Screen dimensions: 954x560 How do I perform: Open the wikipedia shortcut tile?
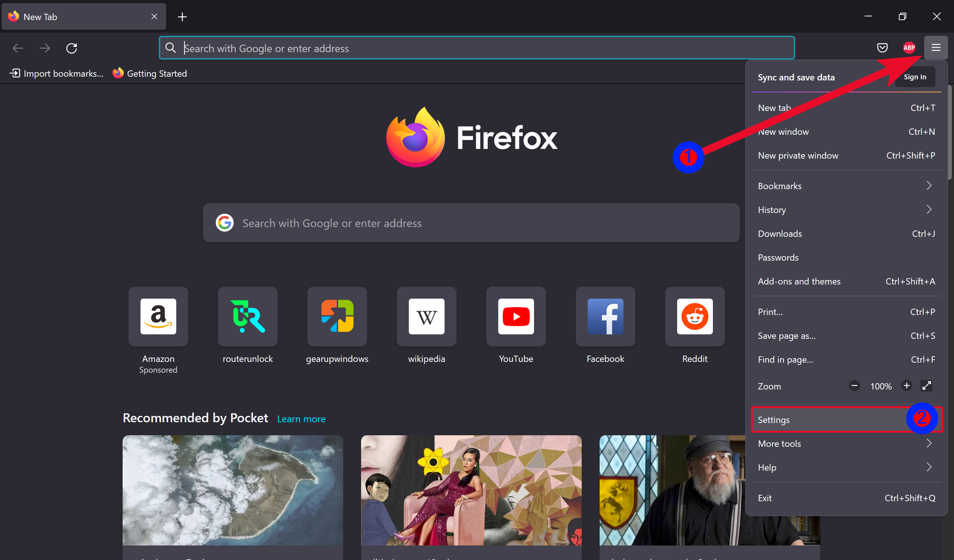click(426, 316)
